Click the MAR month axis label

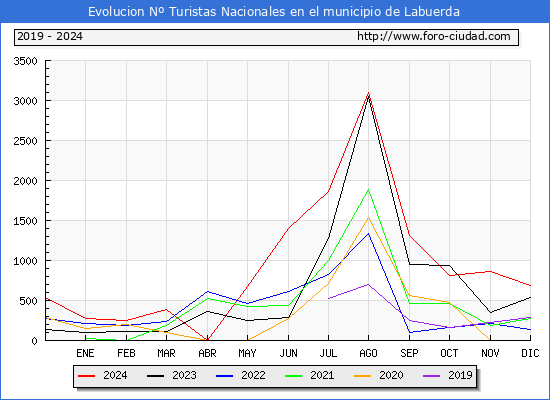tap(166, 353)
